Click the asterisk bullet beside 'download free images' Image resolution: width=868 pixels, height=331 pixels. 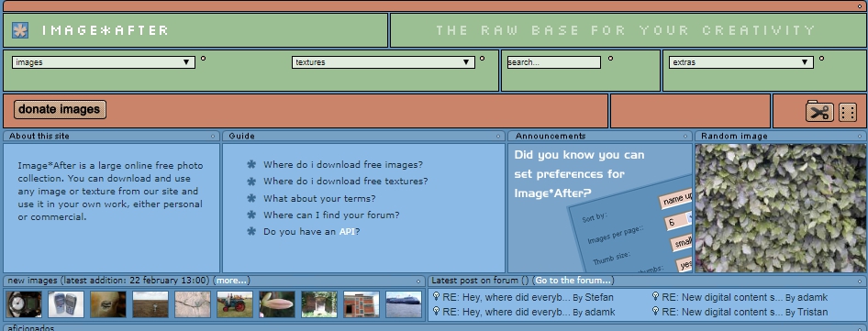251,164
